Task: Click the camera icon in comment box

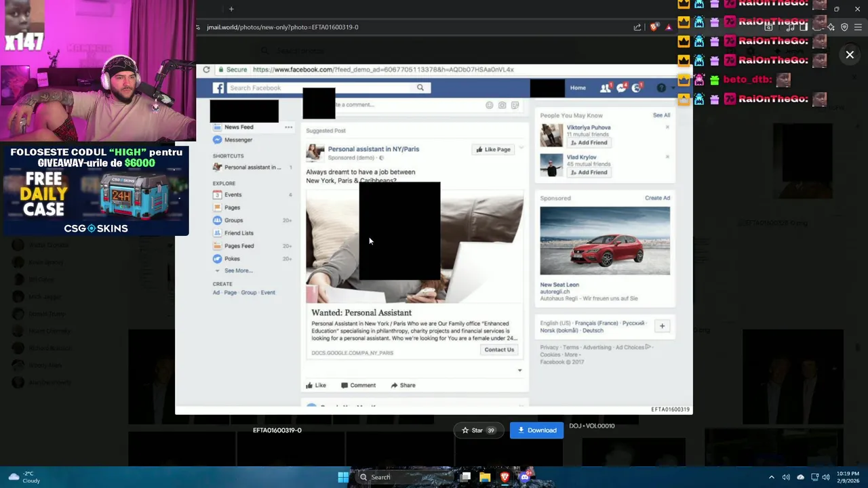Action: pyautogui.click(x=502, y=106)
